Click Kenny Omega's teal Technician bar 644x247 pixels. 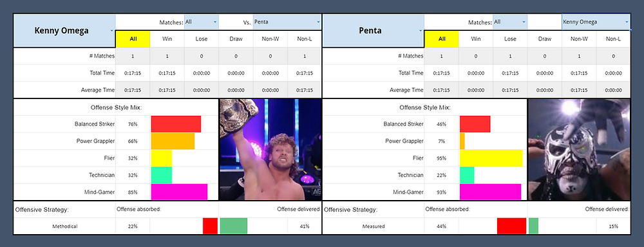[x=162, y=175]
